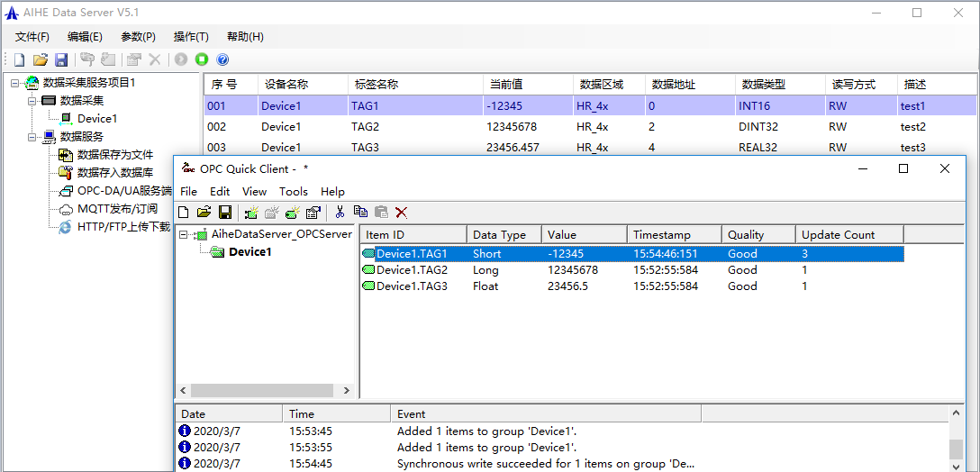980x472 pixels.
Task: Click the Cut scissors icon in OPC toolbar
Action: [x=340, y=213]
